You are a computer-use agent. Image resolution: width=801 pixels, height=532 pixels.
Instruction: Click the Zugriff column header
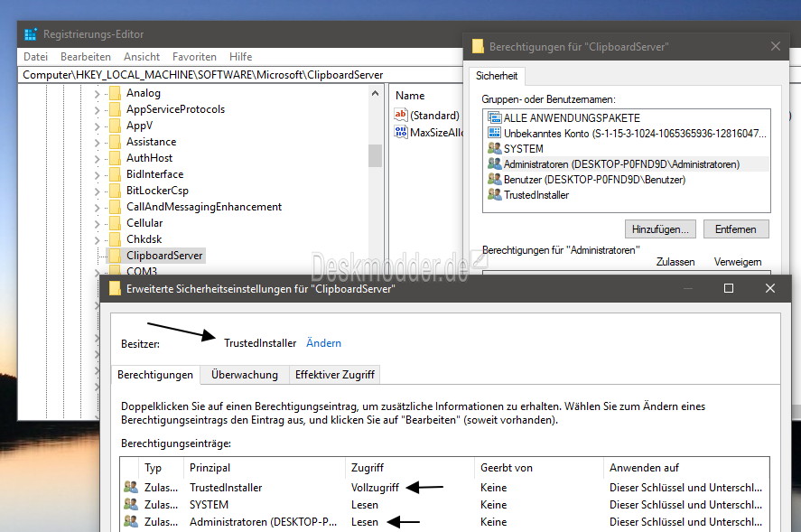coord(410,468)
